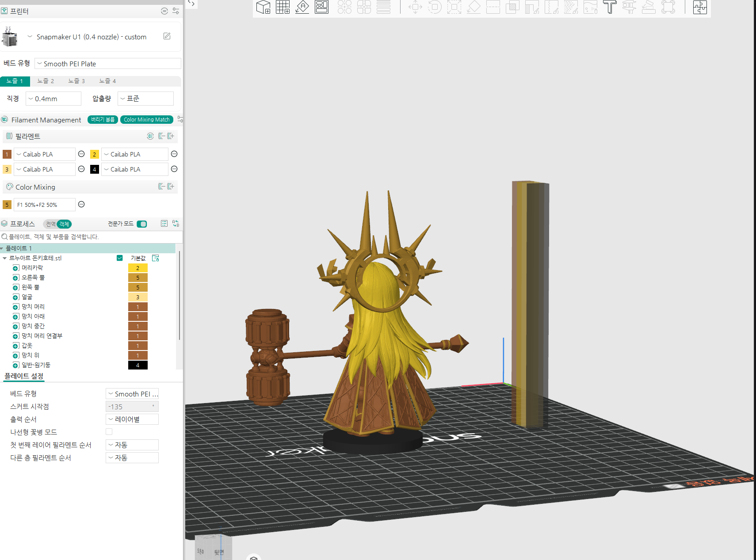Click 플레이트 설정 tab label
The height and width of the screenshot is (560, 756).
click(x=24, y=376)
